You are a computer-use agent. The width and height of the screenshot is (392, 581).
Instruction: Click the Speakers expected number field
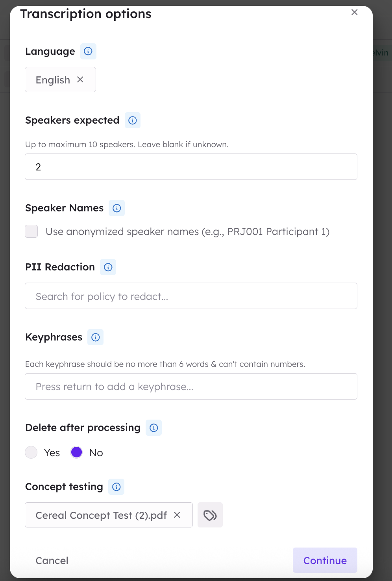coord(191,167)
